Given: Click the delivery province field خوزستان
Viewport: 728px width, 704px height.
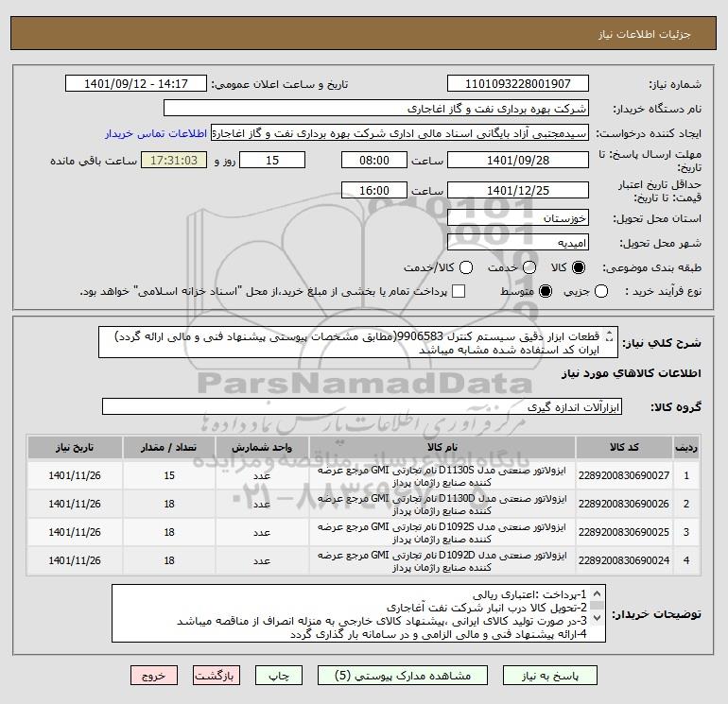Looking at the screenshot, I should click(x=518, y=217).
